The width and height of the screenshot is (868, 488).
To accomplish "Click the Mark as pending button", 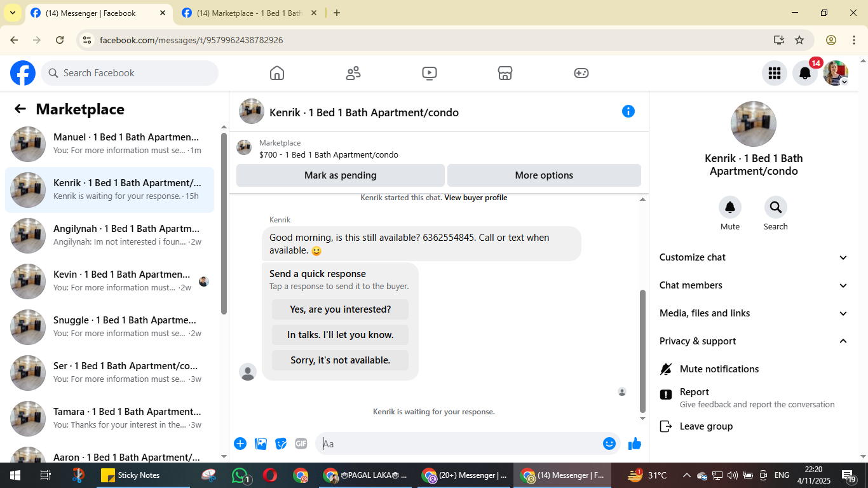I will [x=341, y=175].
